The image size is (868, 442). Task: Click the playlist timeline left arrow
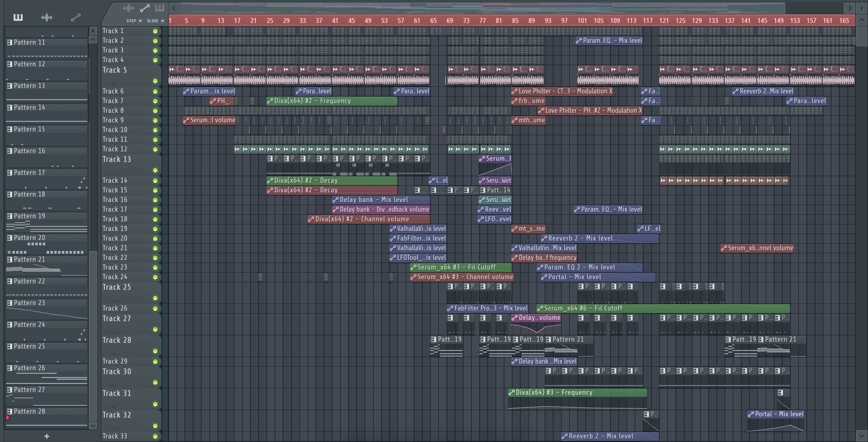point(174,8)
